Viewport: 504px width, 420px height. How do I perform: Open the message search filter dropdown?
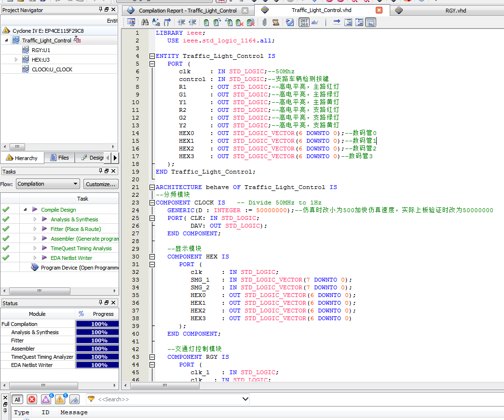[245, 399]
